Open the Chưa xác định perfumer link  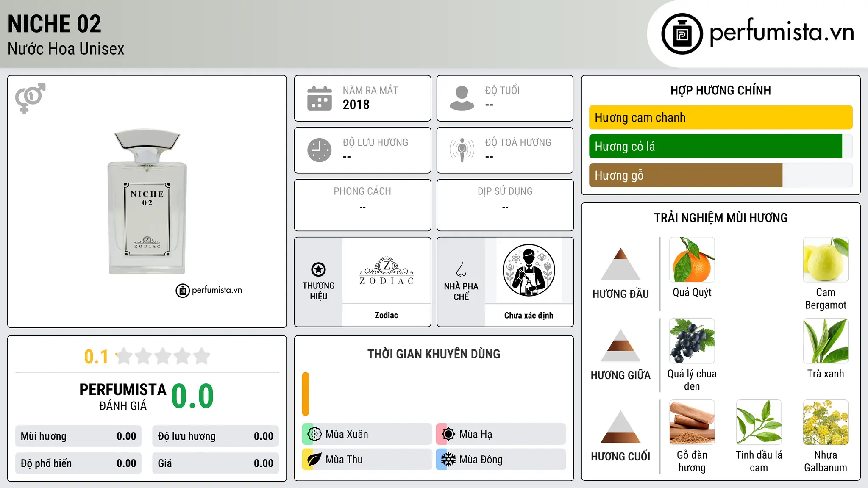click(529, 315)
